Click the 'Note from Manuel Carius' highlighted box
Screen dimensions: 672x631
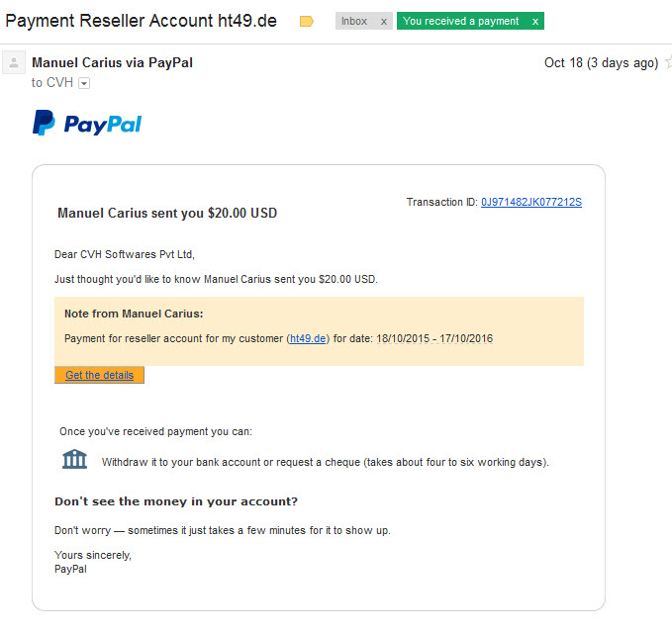pos(319,331)
